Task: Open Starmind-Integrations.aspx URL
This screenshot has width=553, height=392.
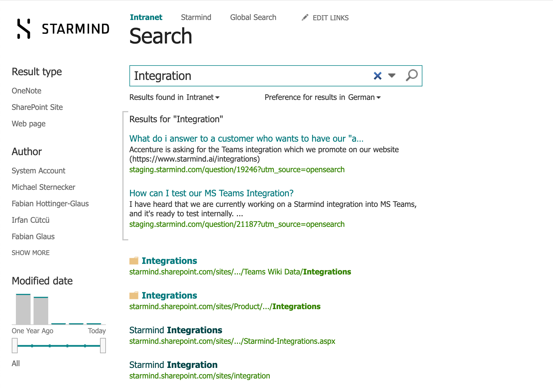Action: click(232, 341)
